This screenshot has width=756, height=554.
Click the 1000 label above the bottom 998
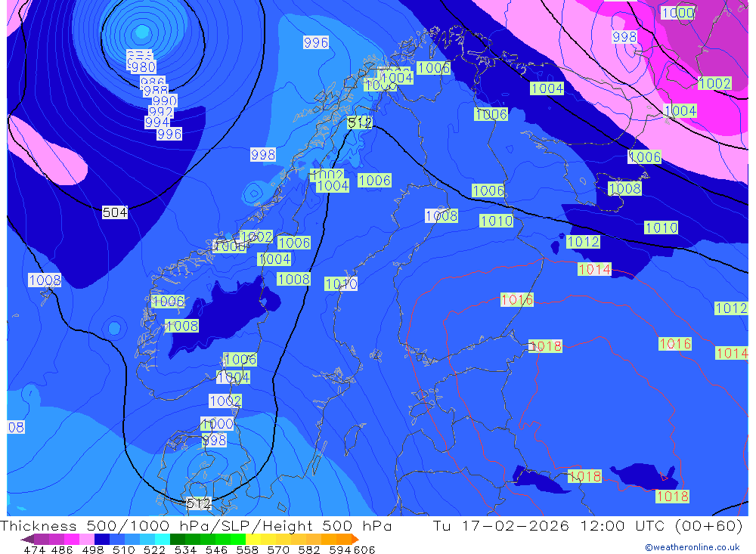click(217, 424)
